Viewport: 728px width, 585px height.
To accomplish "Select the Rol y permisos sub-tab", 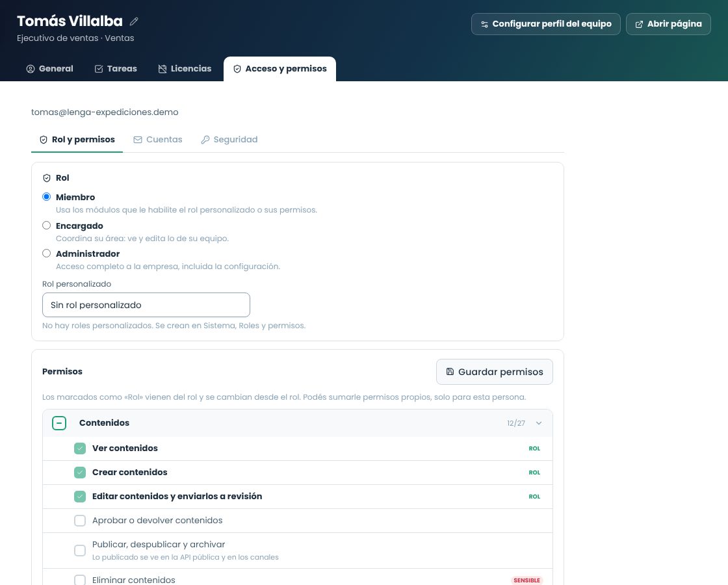I will [77, 140].
